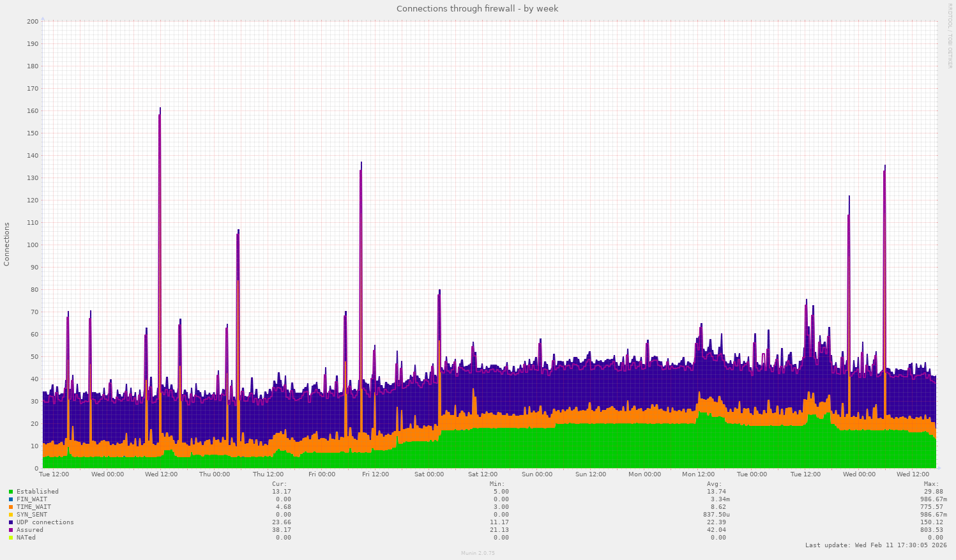Click the 'Mon 12:00' time axis label
The image size is (956, 560).
[698, 474]
